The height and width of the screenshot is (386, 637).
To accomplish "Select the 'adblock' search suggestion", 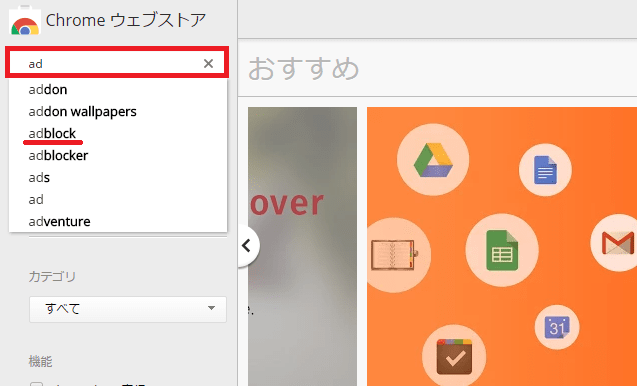I will (52, 133).
